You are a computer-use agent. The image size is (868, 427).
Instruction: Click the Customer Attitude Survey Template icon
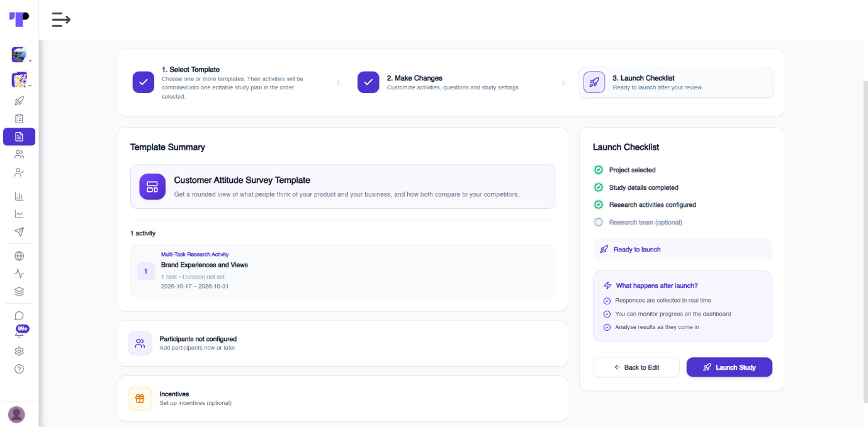coord(152,187)
